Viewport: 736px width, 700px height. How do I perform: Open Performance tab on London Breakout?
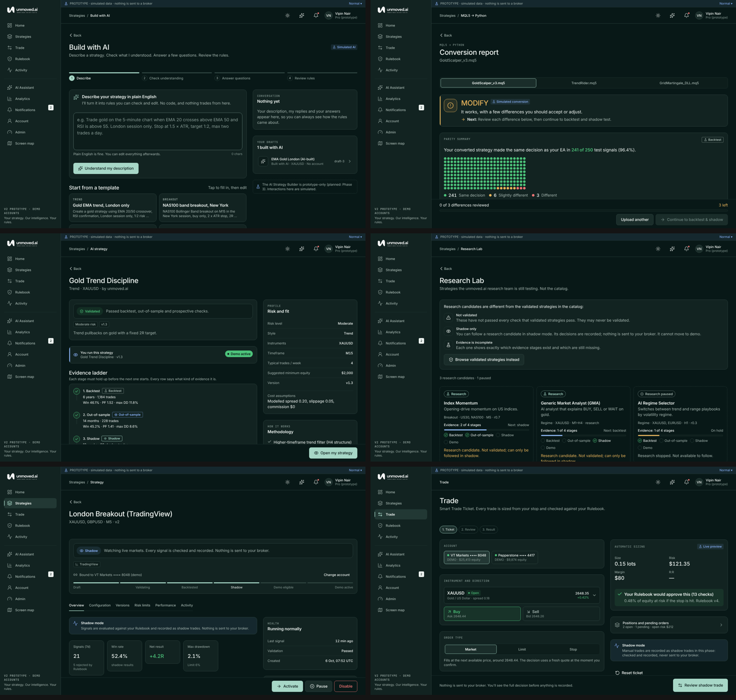165,605
